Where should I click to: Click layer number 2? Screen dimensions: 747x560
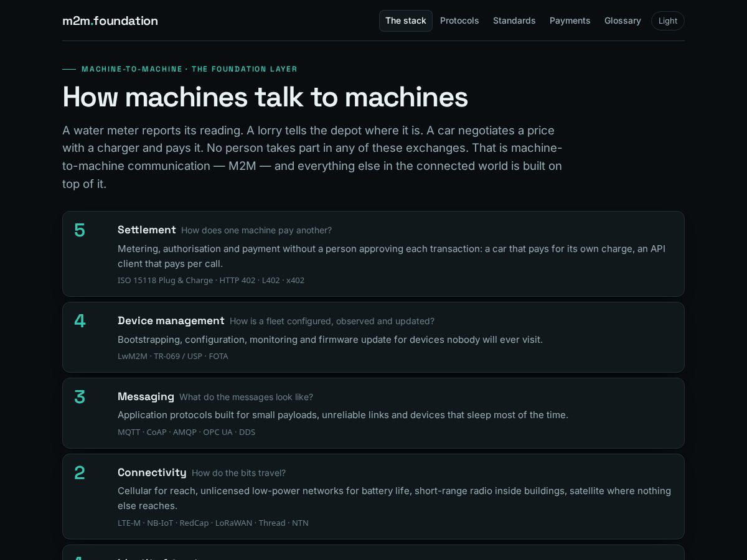(80, 473)
